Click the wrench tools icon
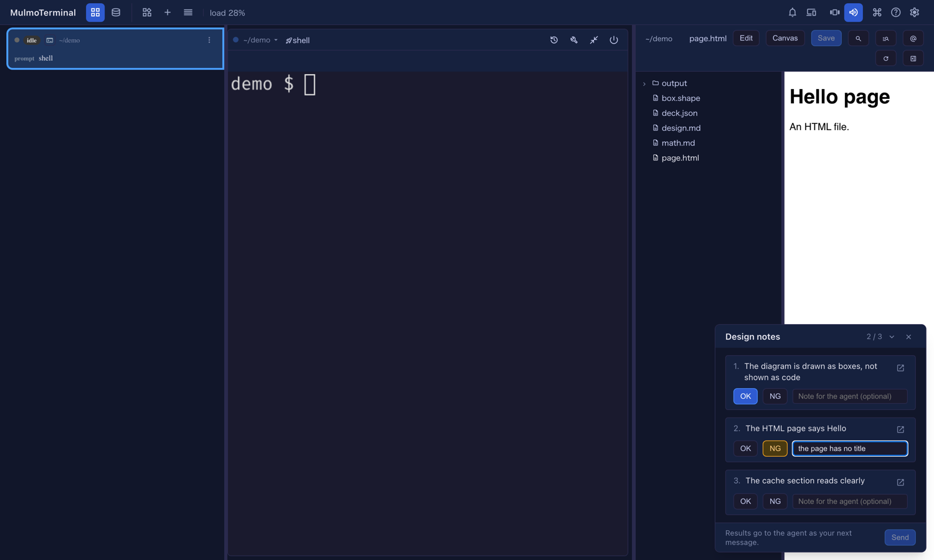 pyautogui.click(x=574, y=40)
